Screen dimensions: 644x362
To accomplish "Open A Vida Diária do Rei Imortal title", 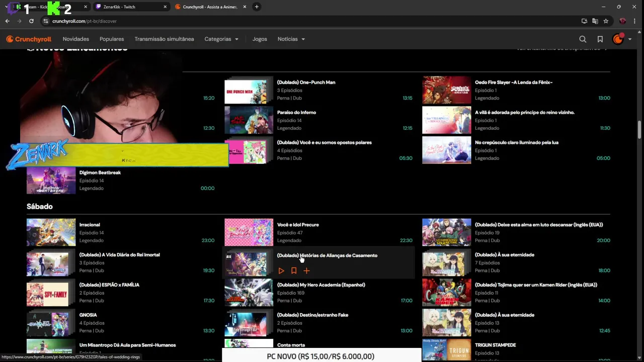I will (x=120, y=255).
